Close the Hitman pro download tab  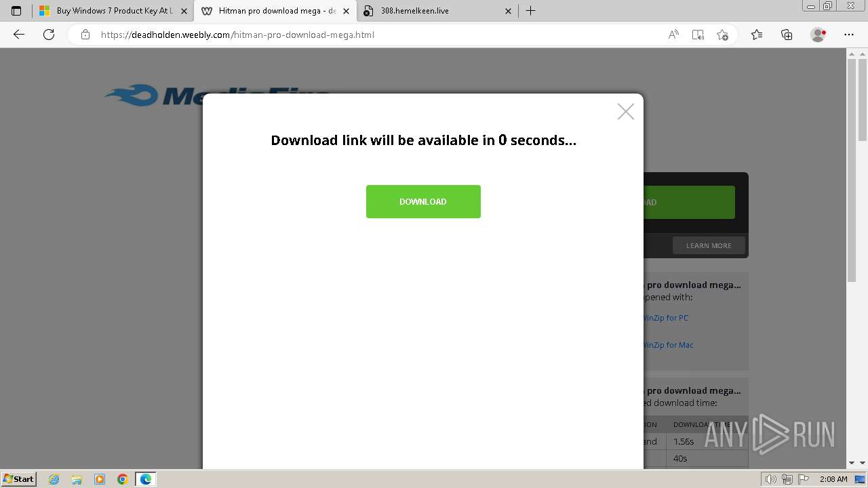click(346, 11)
